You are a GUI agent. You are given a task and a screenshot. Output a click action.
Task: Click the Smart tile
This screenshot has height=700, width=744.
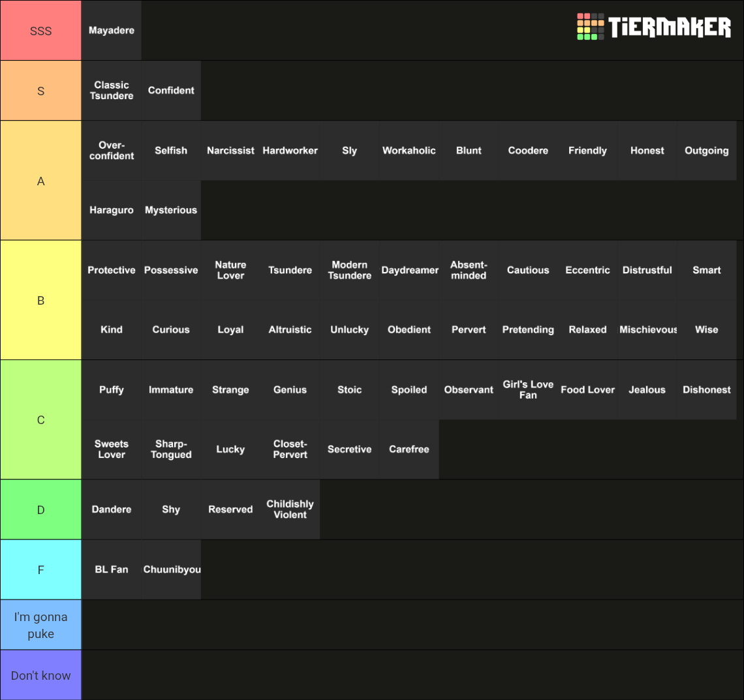point(707,270)
